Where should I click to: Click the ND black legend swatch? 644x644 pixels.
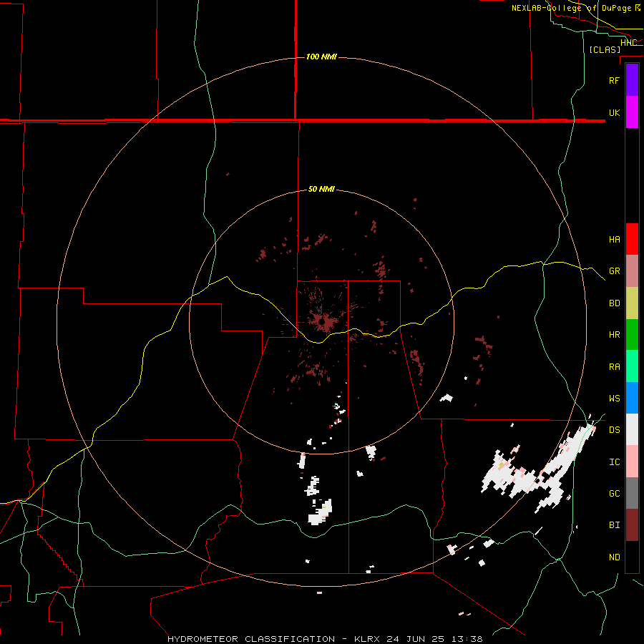(x=632, y=557)
